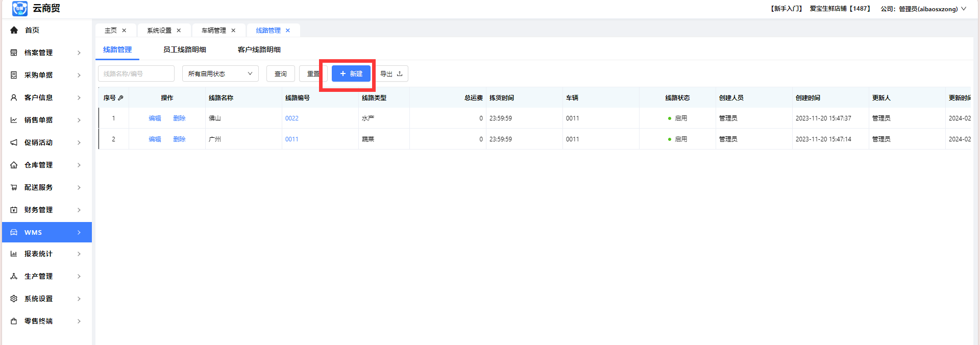Click the 配送服务 cart icon
Screen dimensions: 980x345
point(14,187)
